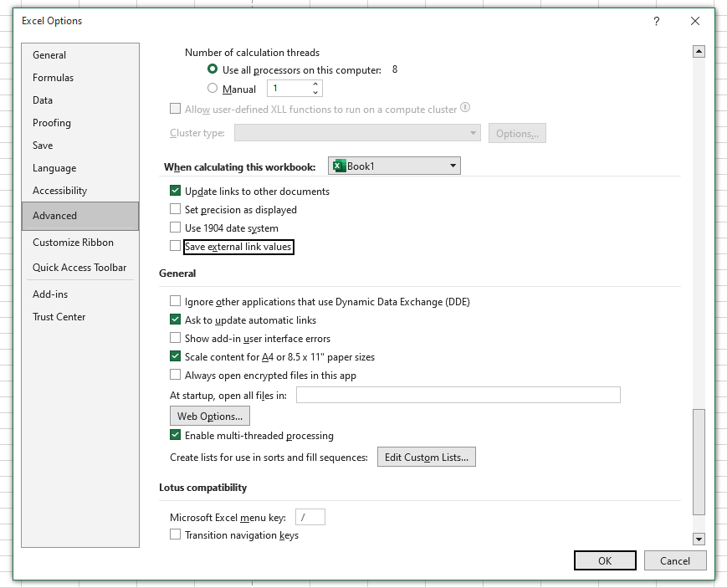Open Web Options dialog
The height and width of the screenshot is (588, 727).
coord(209,416)
